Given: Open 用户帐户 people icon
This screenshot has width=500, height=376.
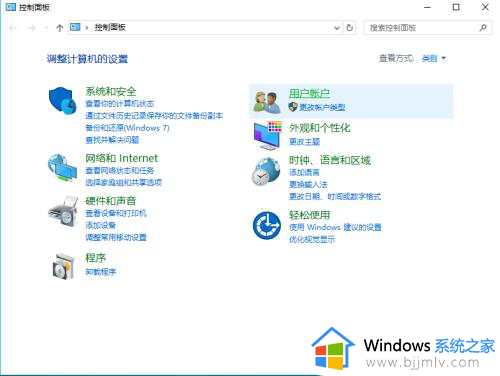Looking at the screenshot, I should point(267,102).
